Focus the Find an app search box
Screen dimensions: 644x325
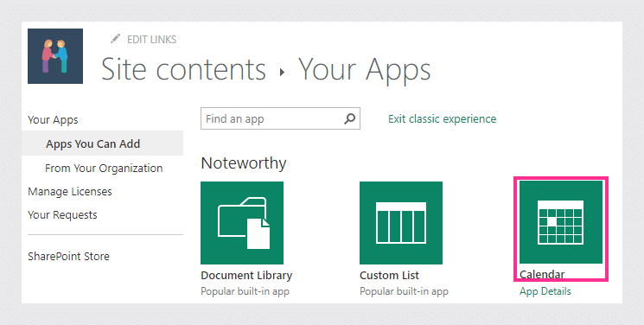pos(280,118)
